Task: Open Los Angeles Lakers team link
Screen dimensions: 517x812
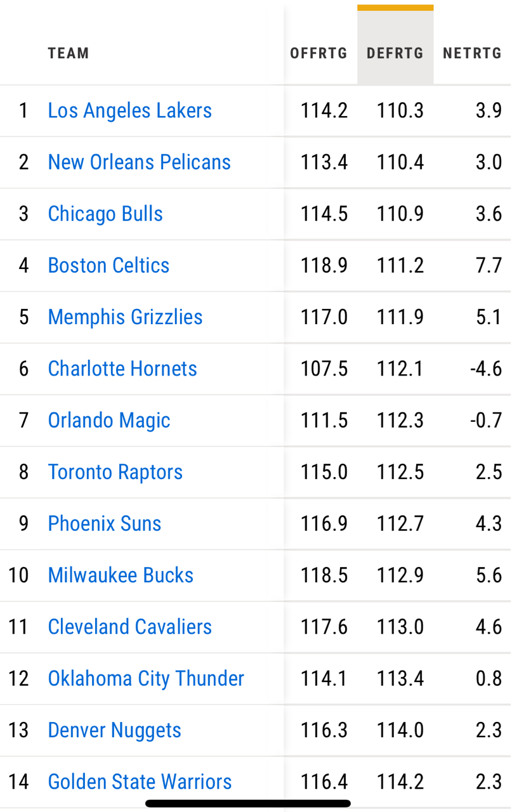Action: pyautogui.click(x=130, y=110)
